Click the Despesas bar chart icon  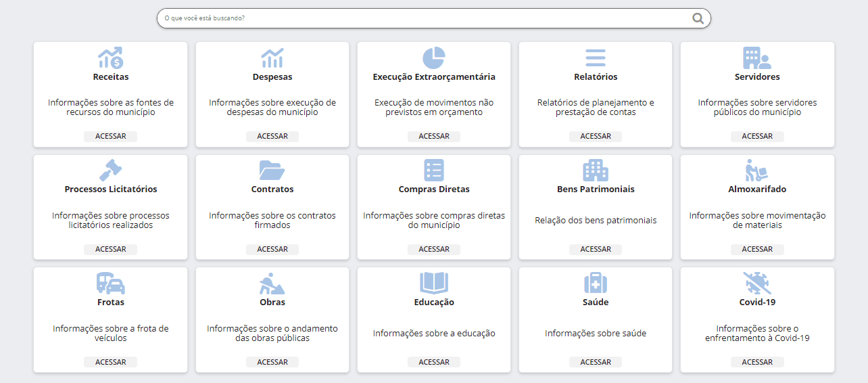272,58
